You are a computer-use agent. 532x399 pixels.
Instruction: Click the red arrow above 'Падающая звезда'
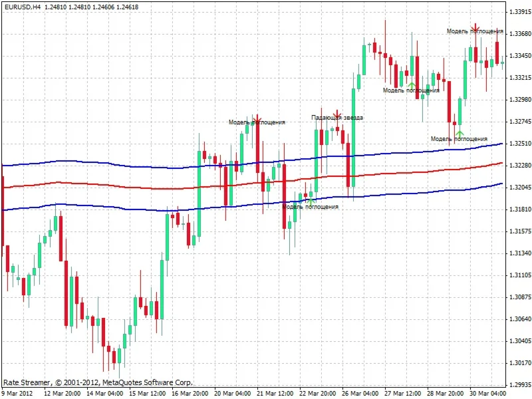click(x=336, y=114)
